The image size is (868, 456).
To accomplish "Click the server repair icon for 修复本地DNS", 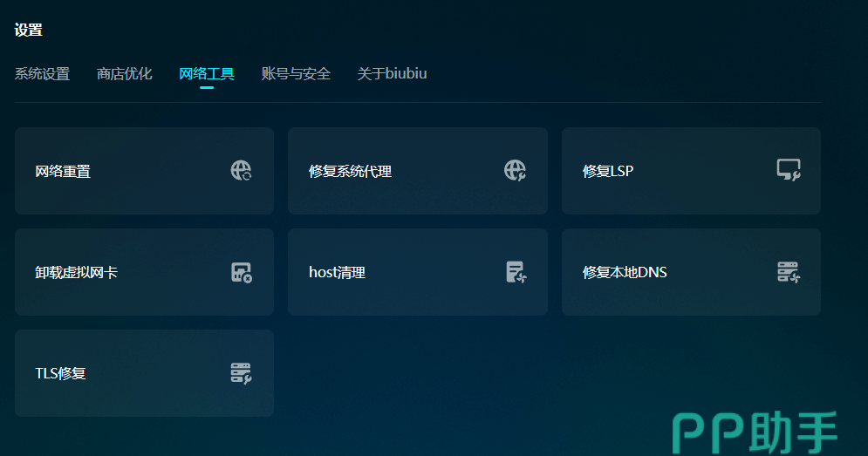I will click(788, 272).
